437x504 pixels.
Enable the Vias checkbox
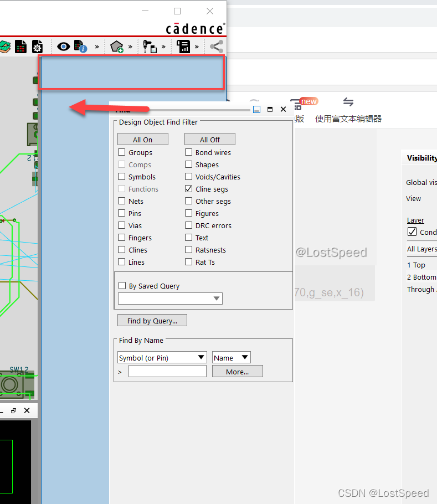pos(121,225)
